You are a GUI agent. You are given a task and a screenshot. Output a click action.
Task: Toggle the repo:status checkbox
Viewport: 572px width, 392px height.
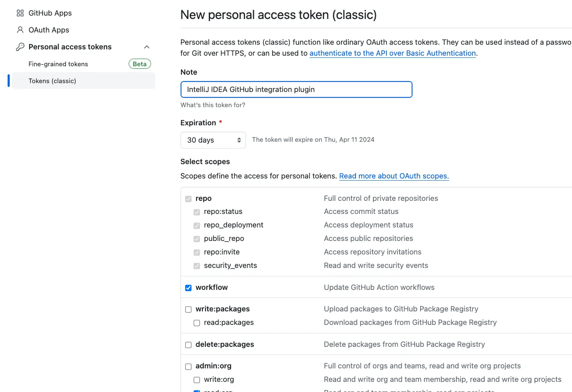[197, 212]
